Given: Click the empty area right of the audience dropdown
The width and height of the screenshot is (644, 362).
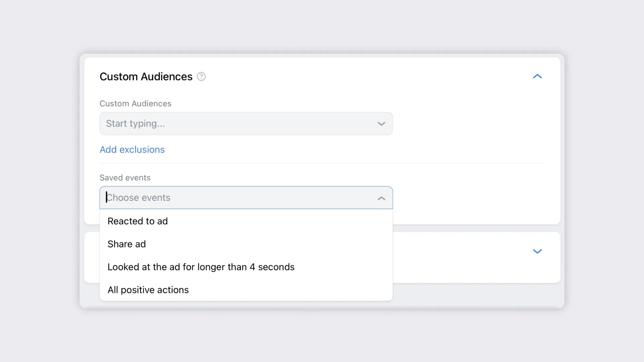Looking at the screenshot, I should click(x=470, y=124).
